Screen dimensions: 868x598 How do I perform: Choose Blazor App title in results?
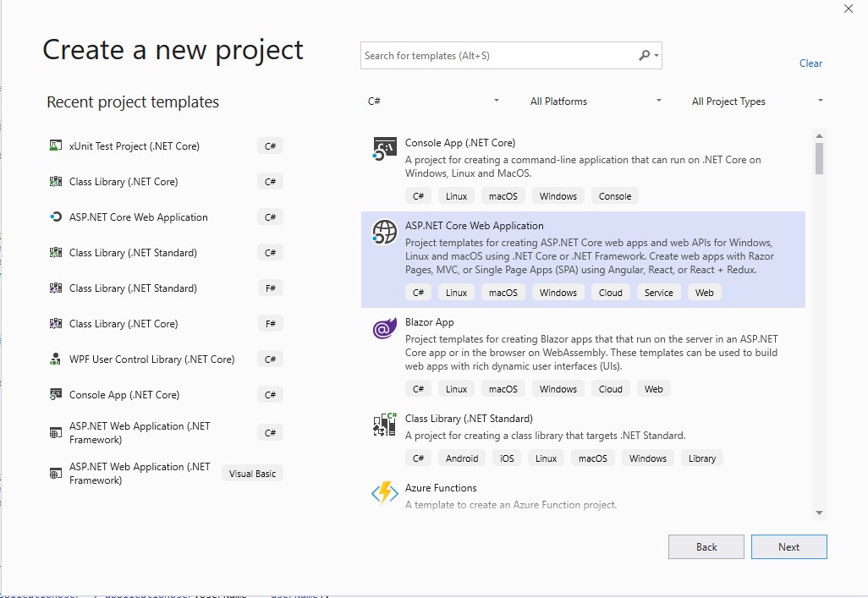point(429,321)
